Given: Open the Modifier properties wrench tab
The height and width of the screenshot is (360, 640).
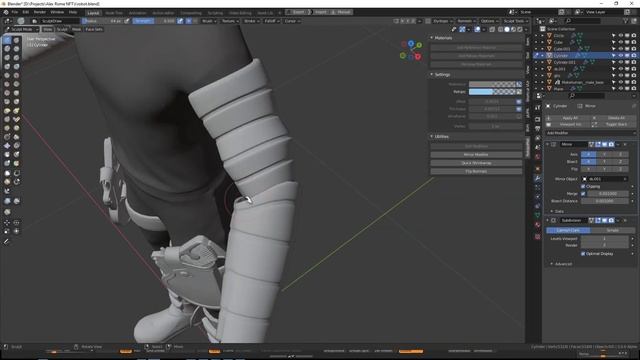Looking at the screenshot, I should pos(538,178).
